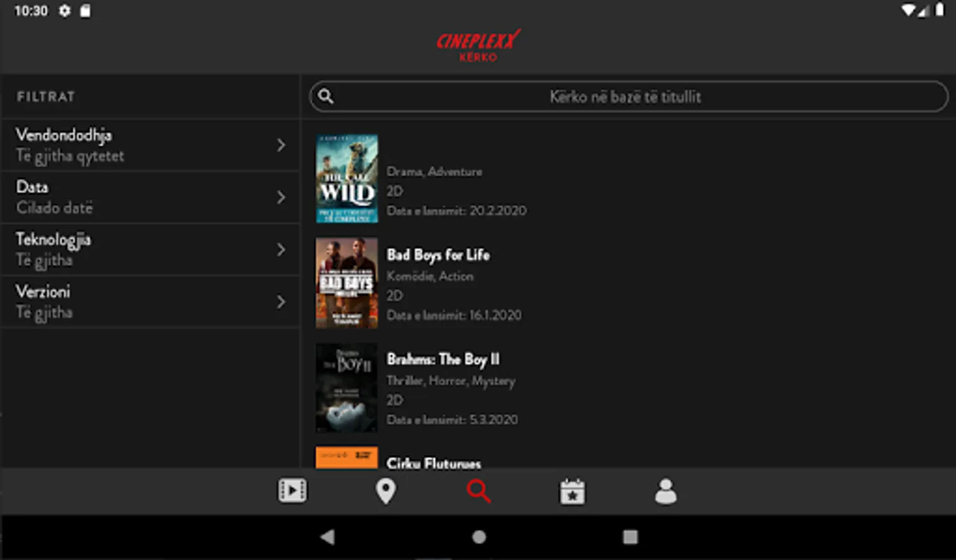The width and height of the screenshot is (956, 560).
Task: Select the 'Brahms: The Boy II' title
Action: coord(443,360)
